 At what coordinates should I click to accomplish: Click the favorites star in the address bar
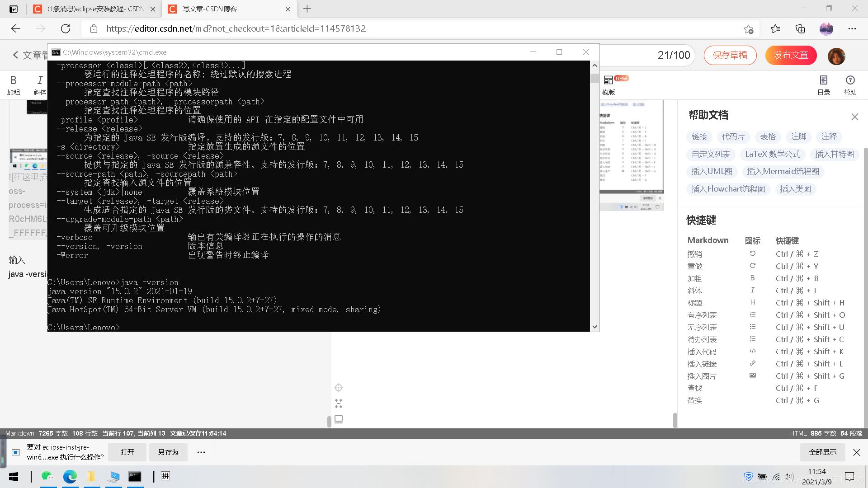coord(749,28)
